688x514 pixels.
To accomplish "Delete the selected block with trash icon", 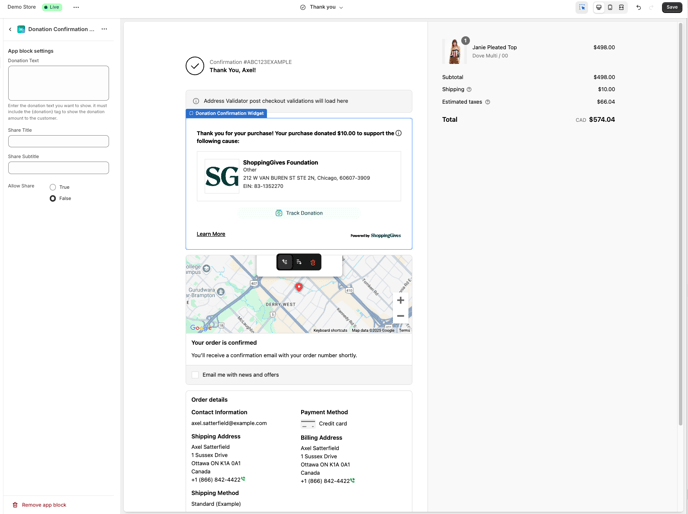I will (313, 262).
